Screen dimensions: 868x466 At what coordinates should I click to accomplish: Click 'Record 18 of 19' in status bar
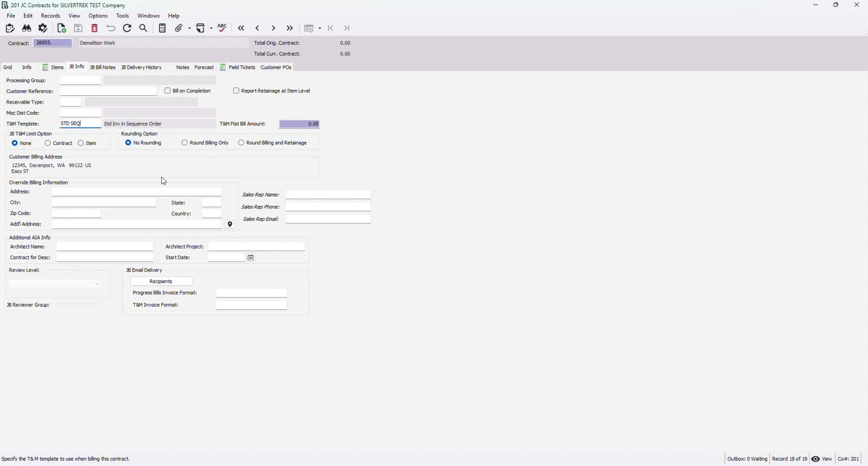click(790, 459)
